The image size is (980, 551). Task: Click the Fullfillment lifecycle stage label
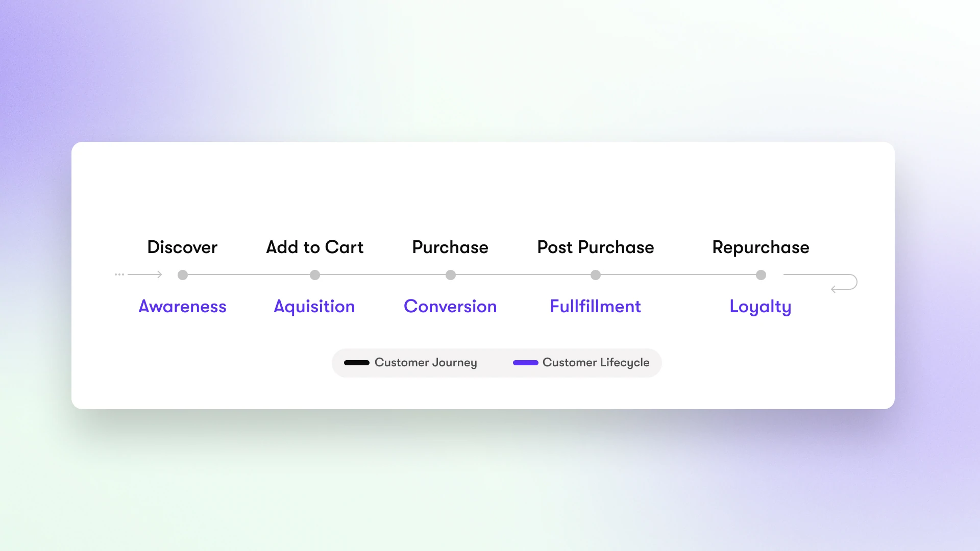click(595, 306)
